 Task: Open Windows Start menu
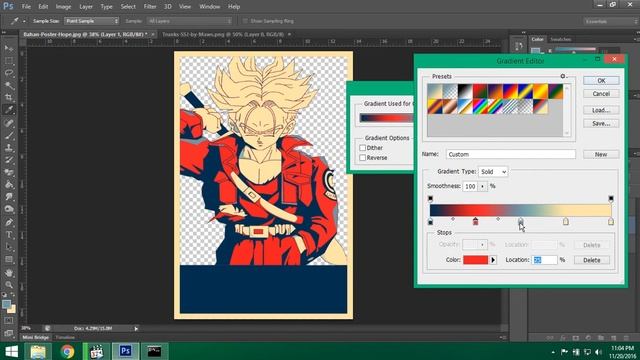pyautogui.click(x=11, y=351)
